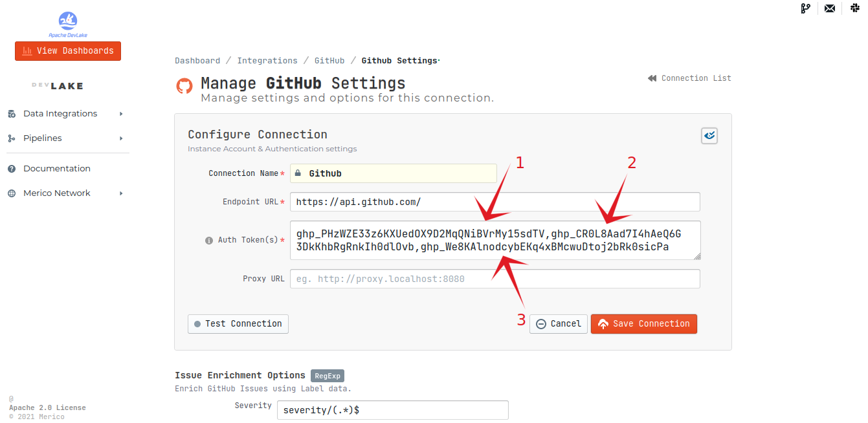Select Data Integrations in the sidebar
The width and height of the screenshot is (868, 423).
point(60,114)
